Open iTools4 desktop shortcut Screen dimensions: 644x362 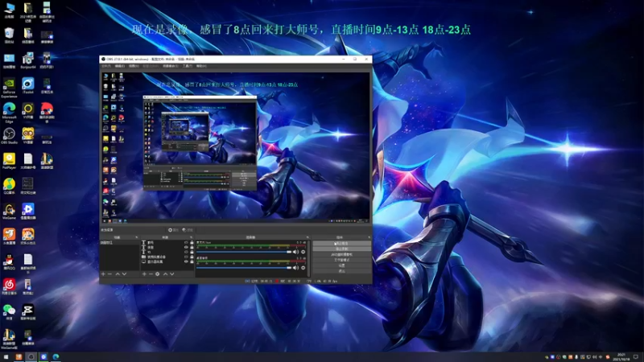(x=28, y=86)
